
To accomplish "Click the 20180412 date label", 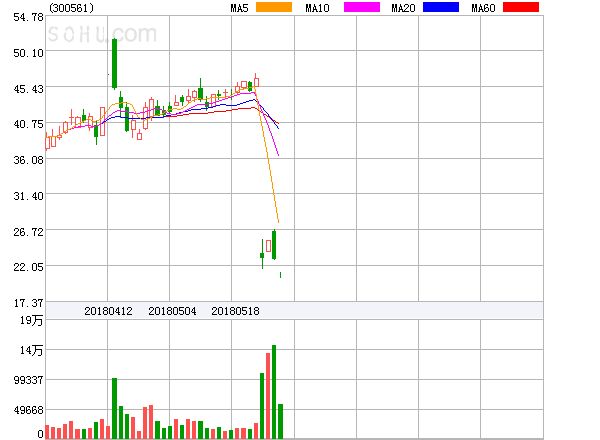I will pos(108,311).
